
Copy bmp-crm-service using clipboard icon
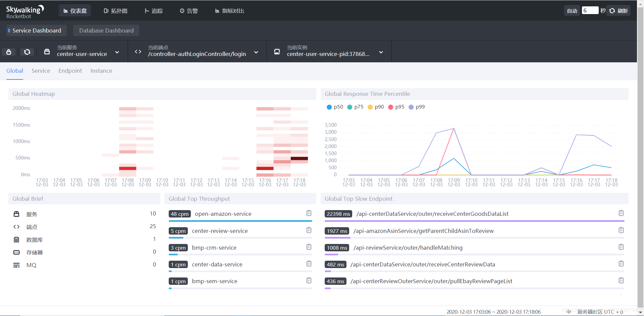point(309,247)
